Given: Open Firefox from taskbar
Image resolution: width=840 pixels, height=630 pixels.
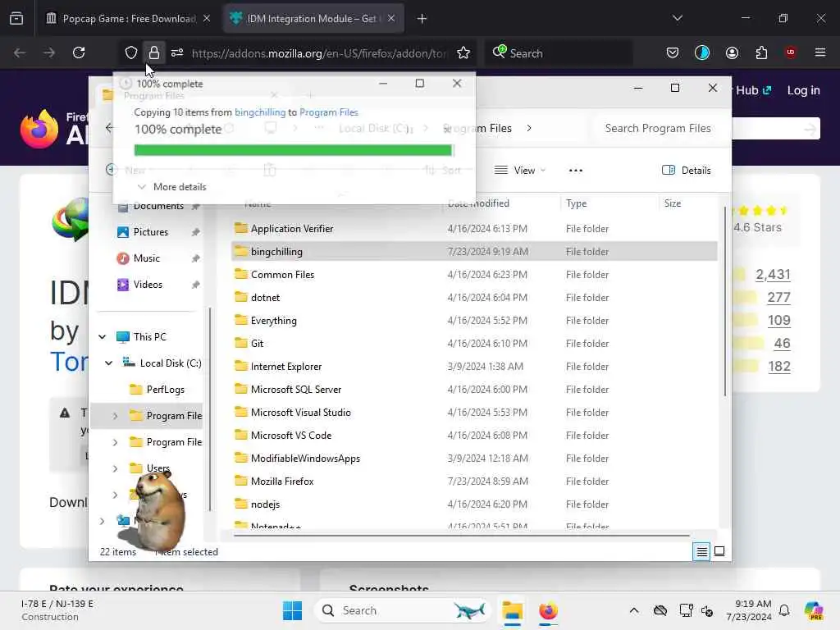Looking at the screenshot, I should tap(548, 610).
